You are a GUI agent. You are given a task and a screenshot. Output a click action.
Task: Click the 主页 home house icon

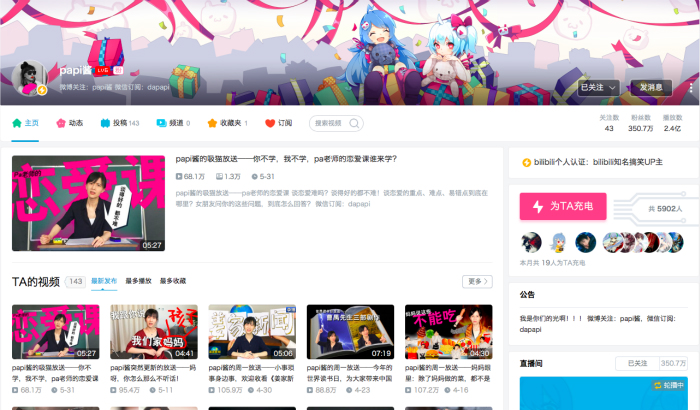click(x=17, y=123)
